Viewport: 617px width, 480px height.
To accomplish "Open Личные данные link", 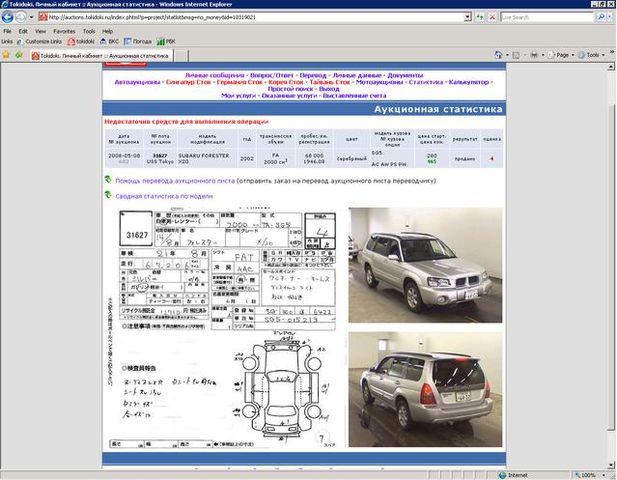I will 357,75.
